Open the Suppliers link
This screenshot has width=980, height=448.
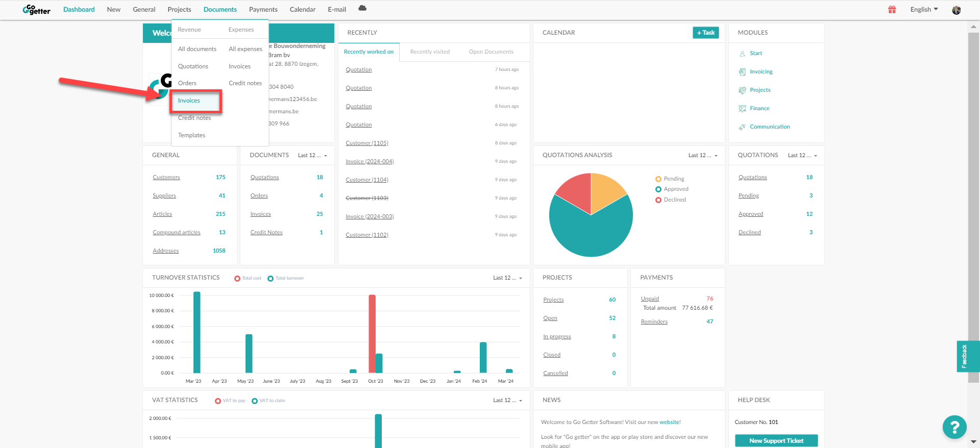tap(164, 195)
